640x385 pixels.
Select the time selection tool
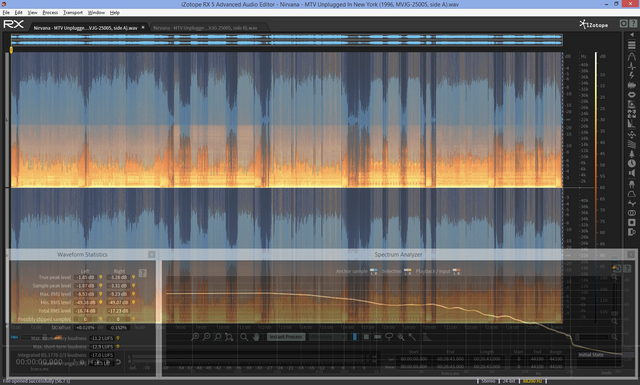click(x=355, y=337)
